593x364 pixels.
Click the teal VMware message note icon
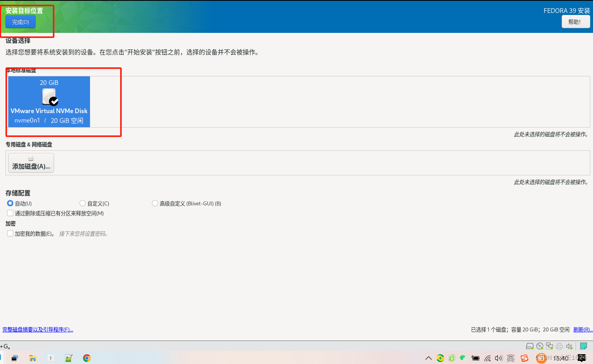click(x=583, y=346)
